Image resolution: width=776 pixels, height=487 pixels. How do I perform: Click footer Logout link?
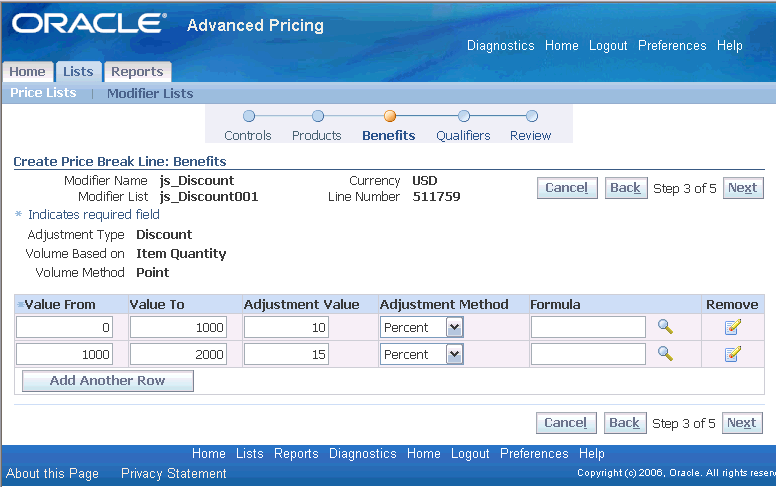pyautogui.click(x=470, y=453)
